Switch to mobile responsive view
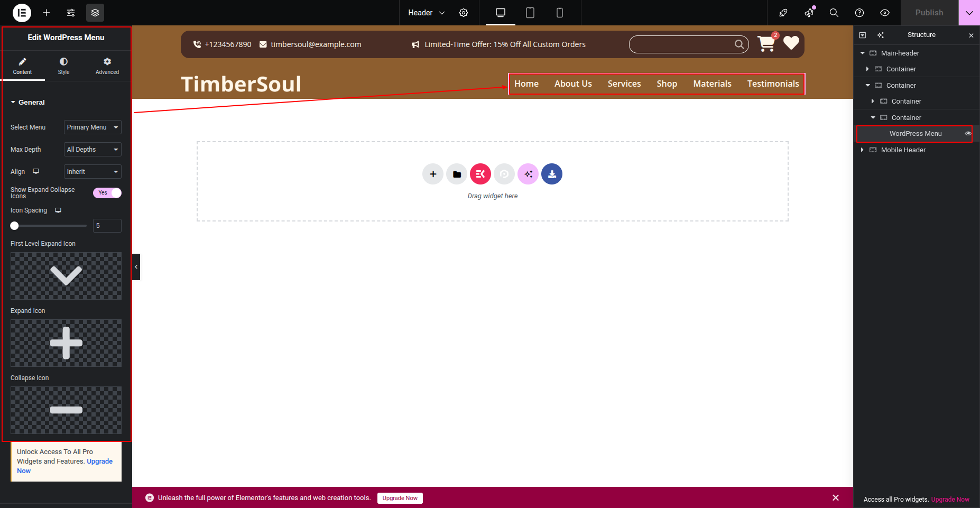Image resolution: width=980 pixels, height=508 pixels. pyautogui.click(x=560, y=13)
